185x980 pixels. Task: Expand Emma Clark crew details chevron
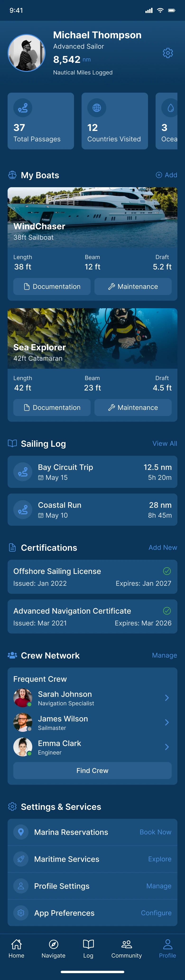[167, 747]
